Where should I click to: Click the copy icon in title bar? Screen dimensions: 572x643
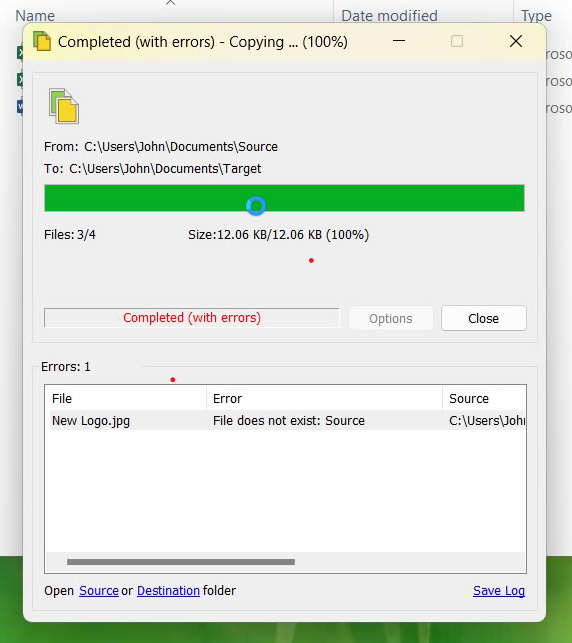[x=42, y=41]
